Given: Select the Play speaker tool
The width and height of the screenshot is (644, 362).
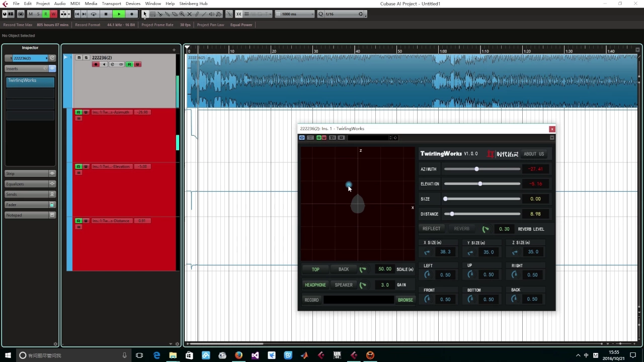Looking at the screenshot, I should 211,14.
